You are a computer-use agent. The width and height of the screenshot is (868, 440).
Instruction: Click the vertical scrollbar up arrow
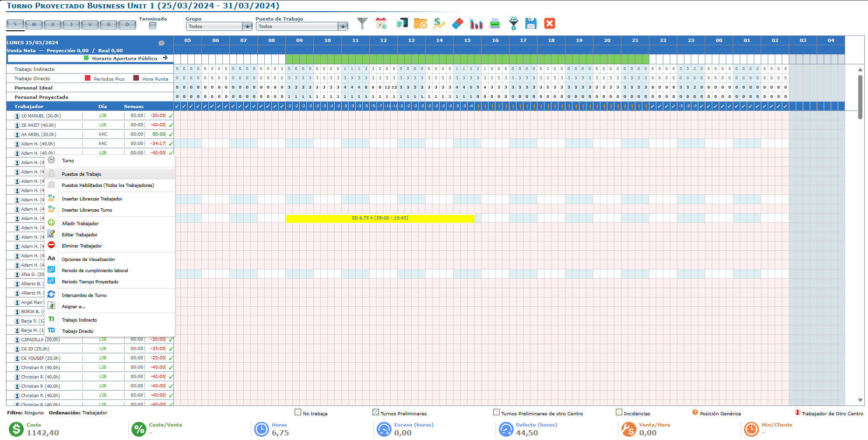click(x=860, y=69)
